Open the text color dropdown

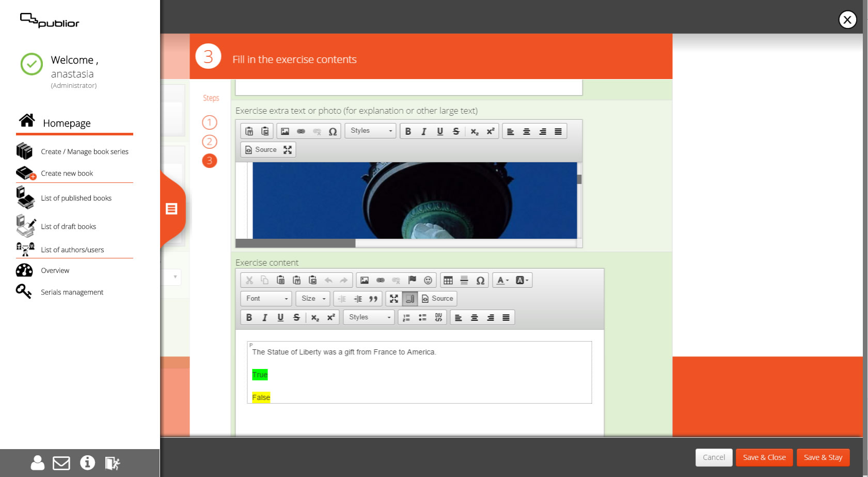click(x=502, y=280)
